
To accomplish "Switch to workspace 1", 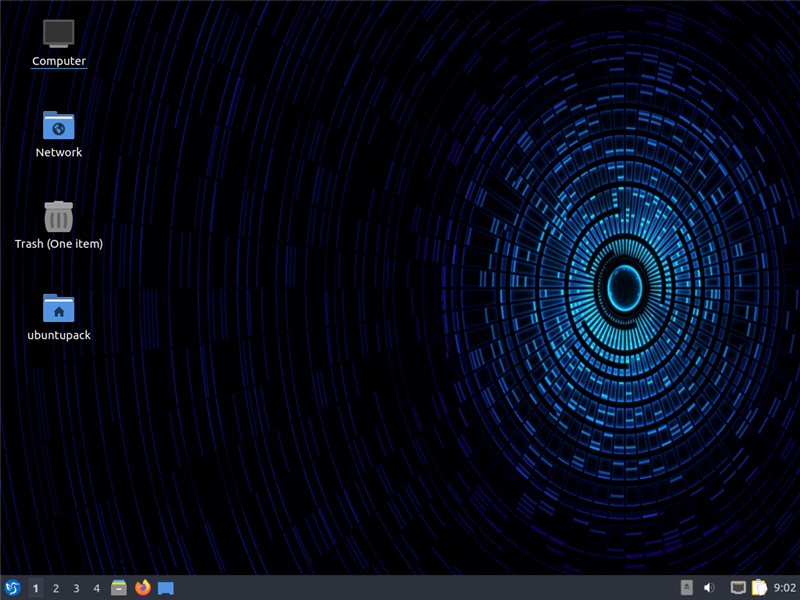I will (36, 588).
